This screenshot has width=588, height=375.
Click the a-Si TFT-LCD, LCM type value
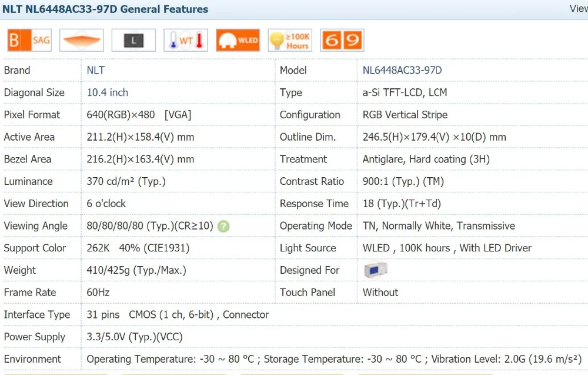405,92
